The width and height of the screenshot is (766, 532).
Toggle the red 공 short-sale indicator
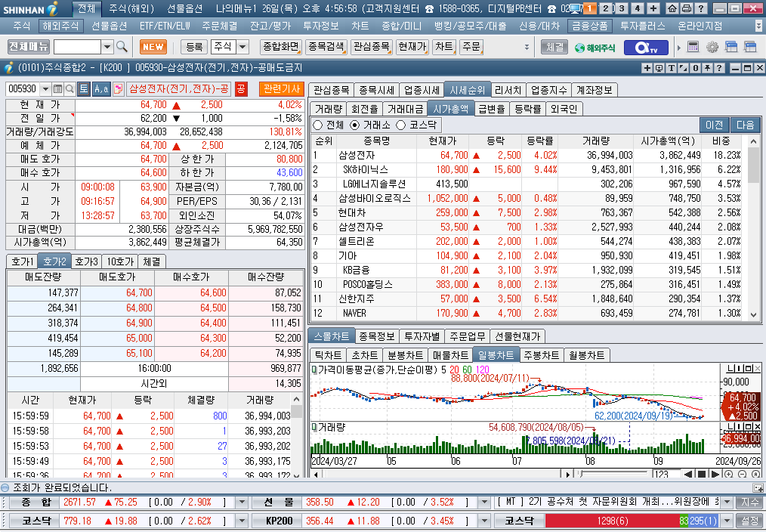click(241, 89)
